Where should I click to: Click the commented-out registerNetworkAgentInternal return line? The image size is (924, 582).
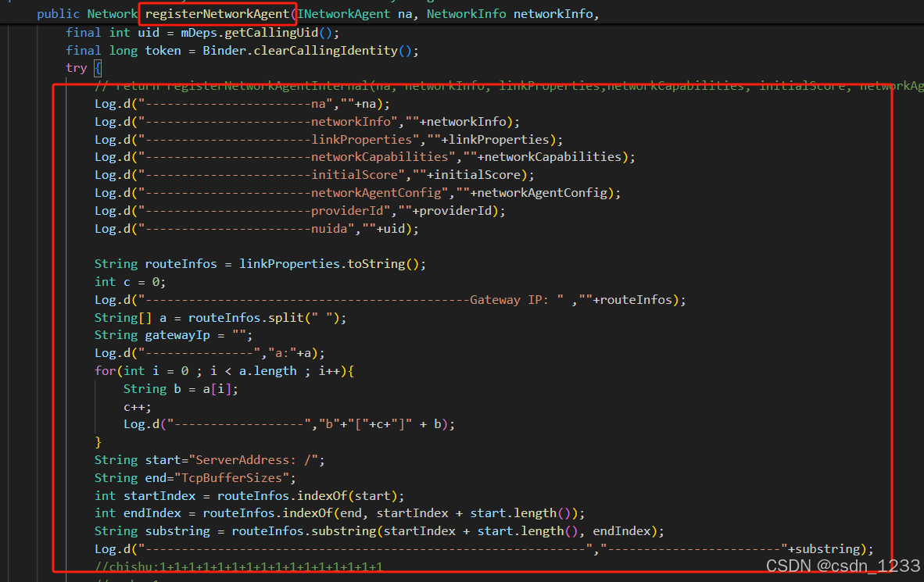509,86
